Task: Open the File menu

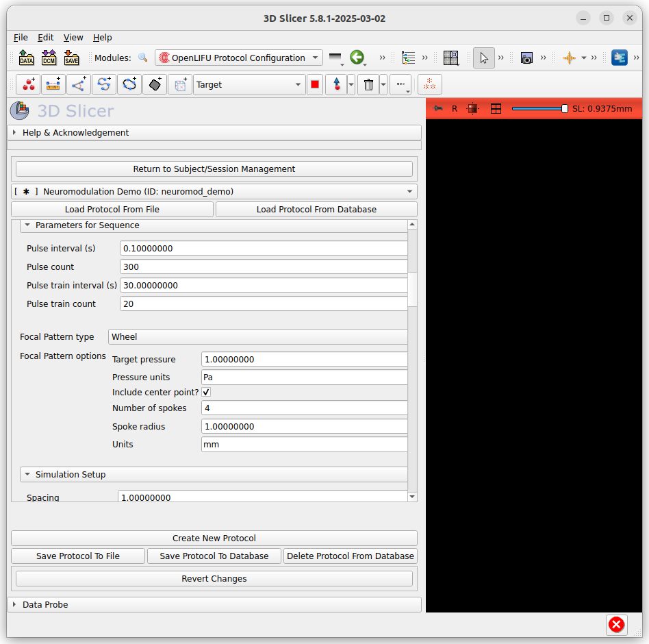Action: pos(21,37)
